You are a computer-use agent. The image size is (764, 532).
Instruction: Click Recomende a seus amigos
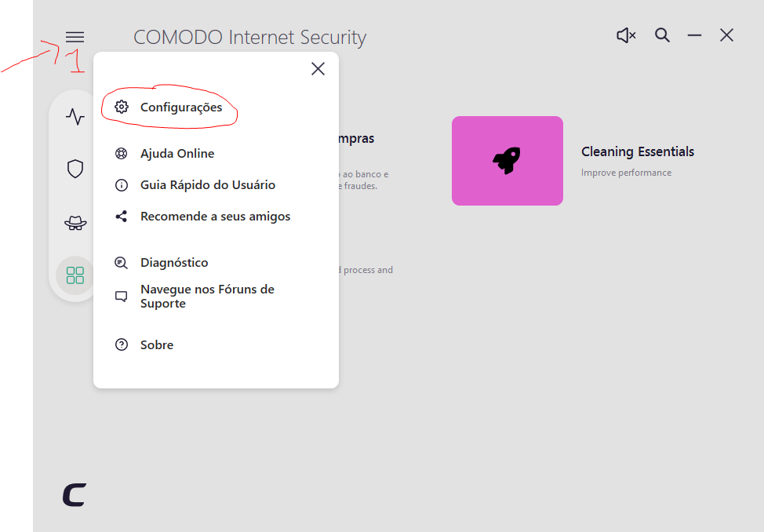[215, 217]
